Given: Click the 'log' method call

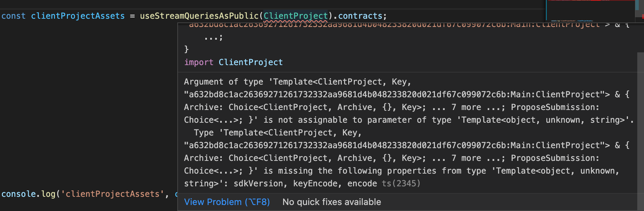Looking at the screenshot, I should point(48,194).
